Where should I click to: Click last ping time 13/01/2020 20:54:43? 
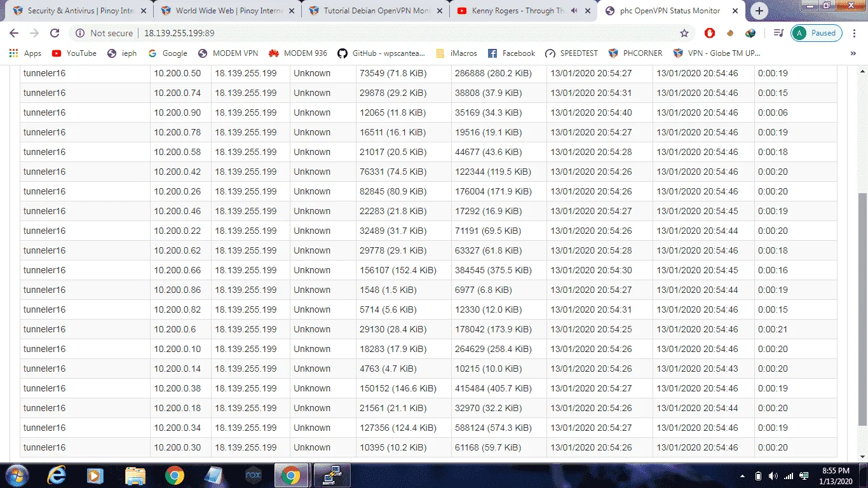tap(697, 369)
